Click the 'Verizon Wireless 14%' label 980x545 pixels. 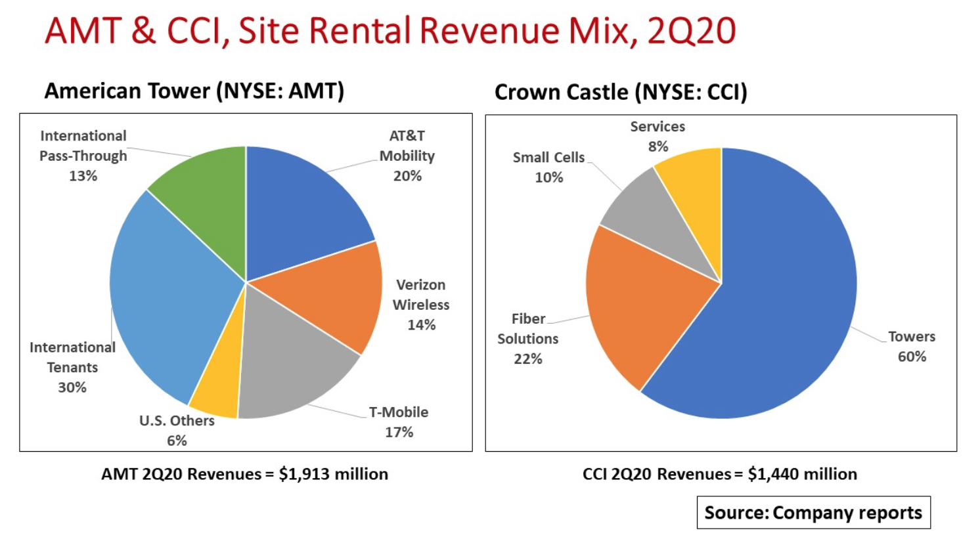tap(421, 305)
